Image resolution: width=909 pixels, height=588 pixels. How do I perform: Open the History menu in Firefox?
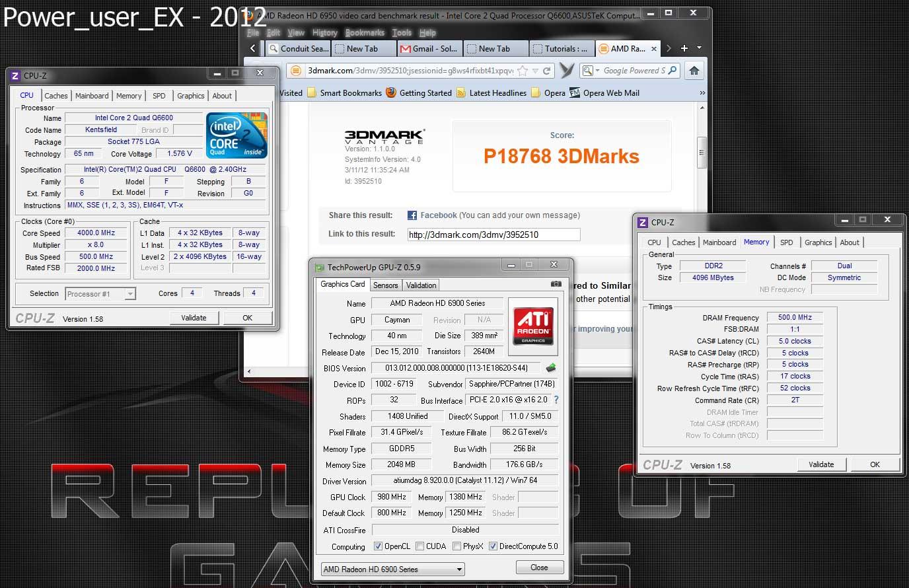coord(324,32)
